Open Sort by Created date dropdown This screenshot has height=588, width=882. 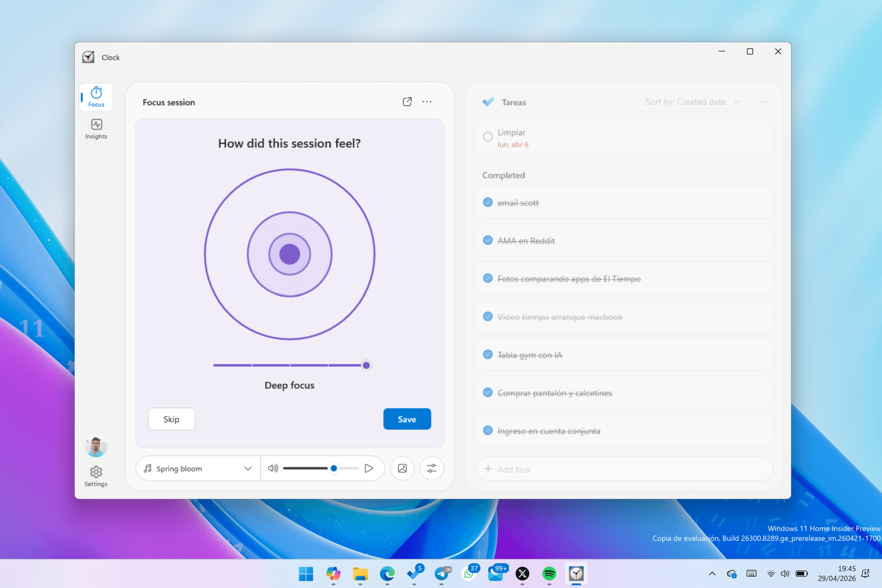click(693, 102)
